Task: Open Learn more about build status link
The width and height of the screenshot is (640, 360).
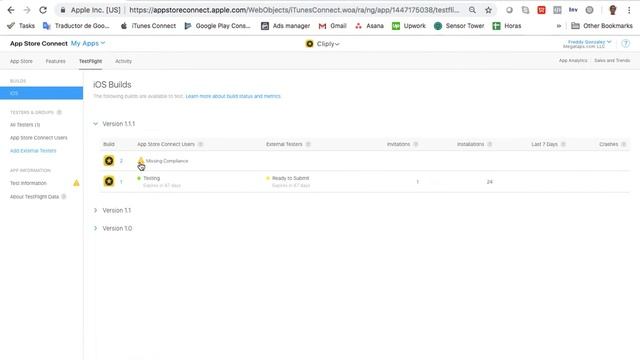Action: tap(233, 96)
